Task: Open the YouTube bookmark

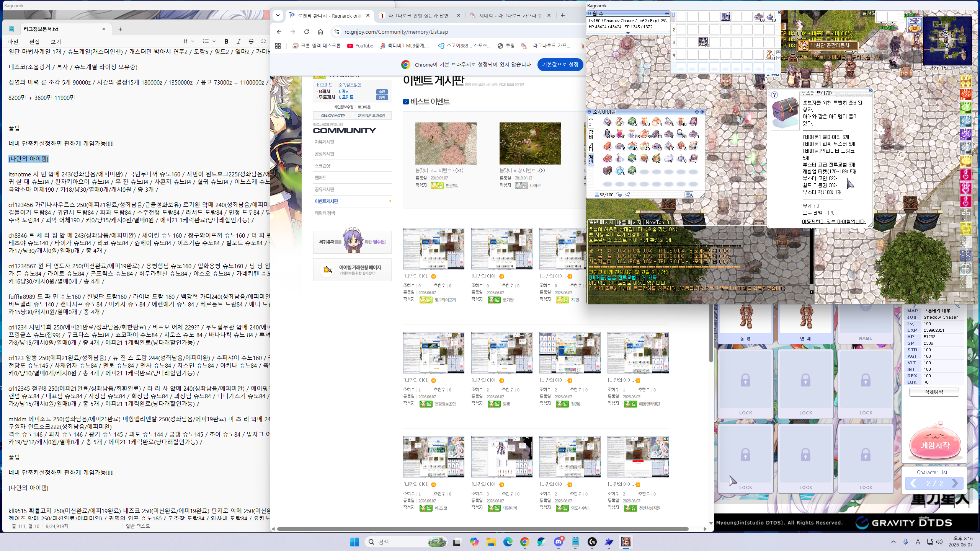Action: [x=360, y=46]
